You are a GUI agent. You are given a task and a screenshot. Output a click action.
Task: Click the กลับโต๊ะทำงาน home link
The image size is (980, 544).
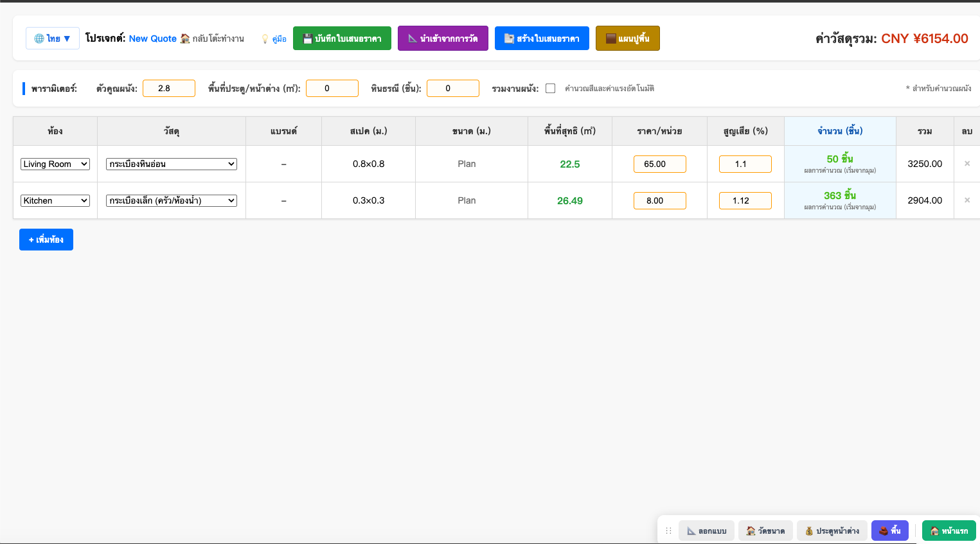212,39
